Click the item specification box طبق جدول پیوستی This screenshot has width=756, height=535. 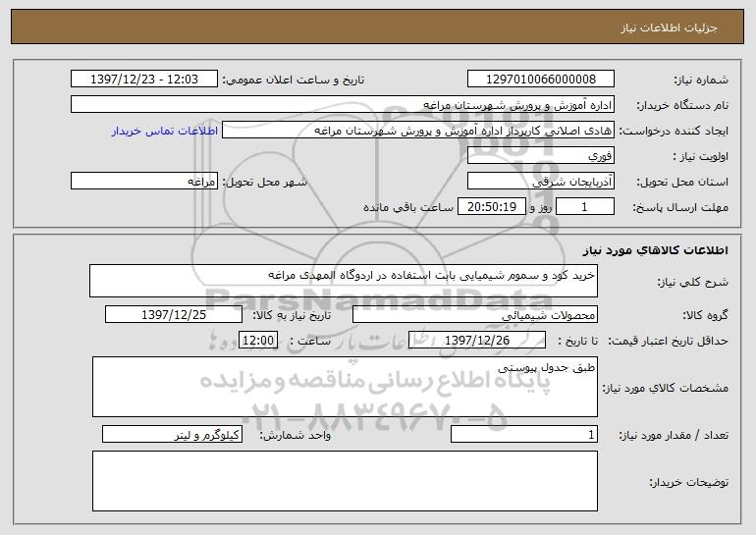pyautogui.click(x=345, y=387)
